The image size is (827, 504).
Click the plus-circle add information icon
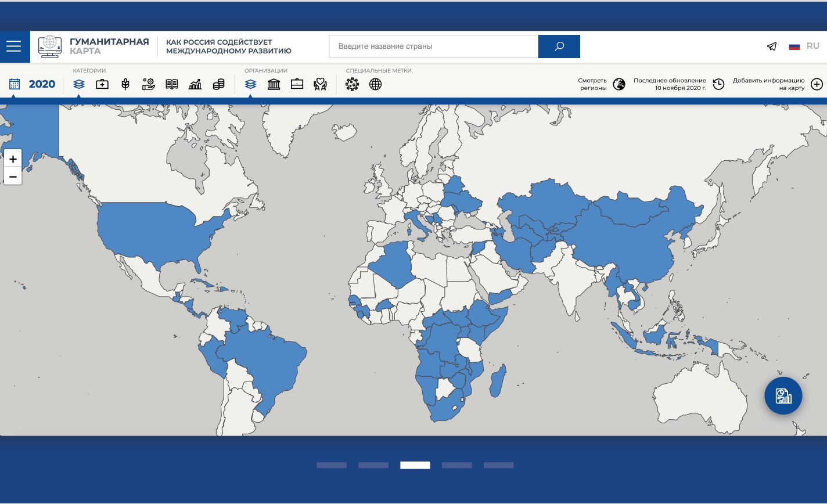(817, 84)
